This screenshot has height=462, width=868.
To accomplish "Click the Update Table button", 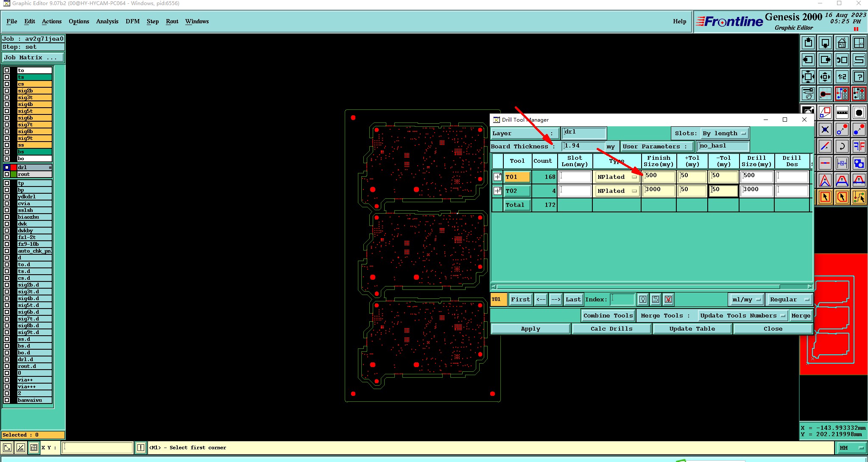I will click(x=692, y=328).
